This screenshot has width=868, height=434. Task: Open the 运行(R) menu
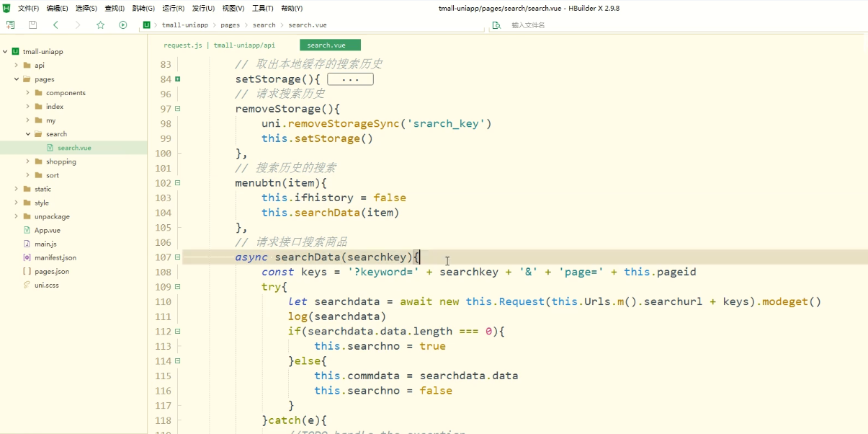(174, 8)
